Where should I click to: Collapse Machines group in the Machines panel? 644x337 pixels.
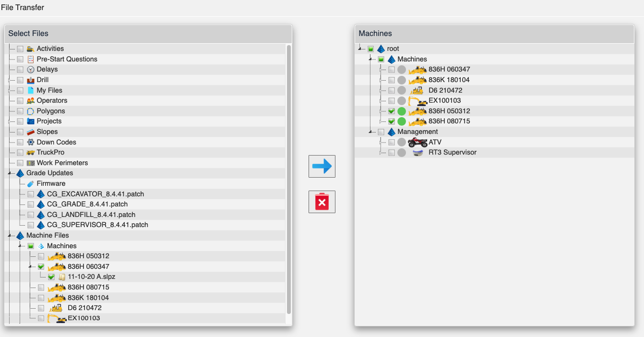(x=370, y=60)
